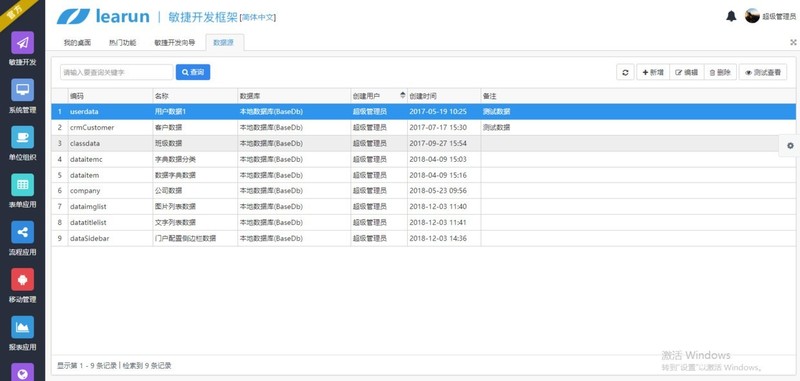800x381 pixels.
Task: Select the classdata row
Action: pyautogui.click(x=423, y=143)
